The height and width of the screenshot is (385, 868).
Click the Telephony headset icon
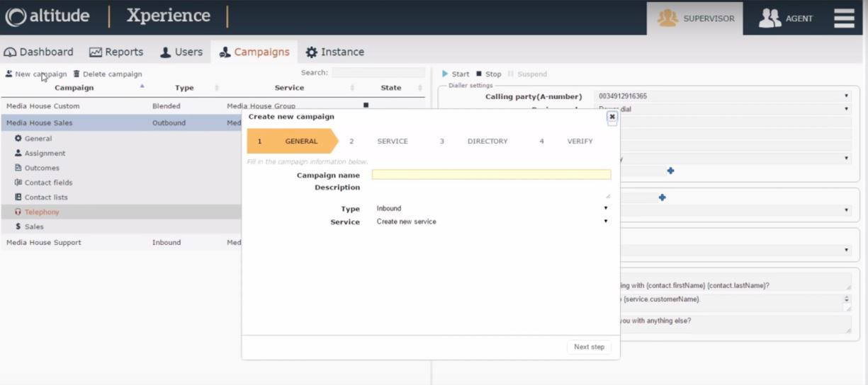[18, 212]
